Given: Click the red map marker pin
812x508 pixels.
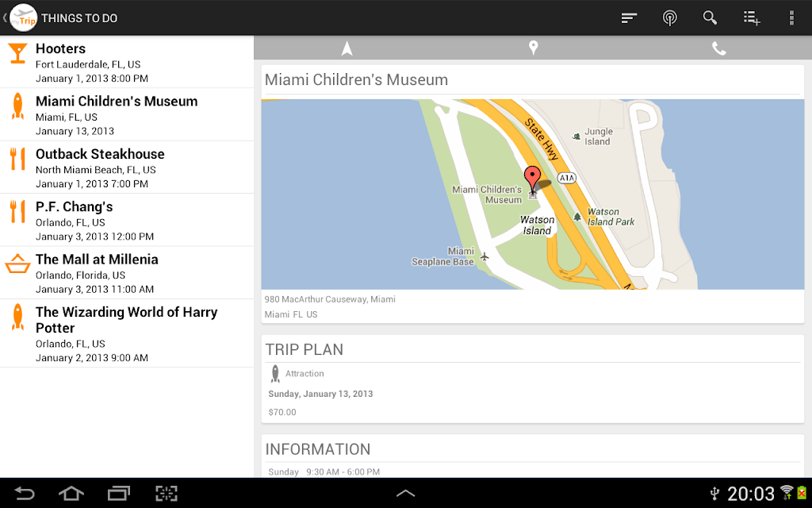Looking at the screenshot, I should (x=532, y=179).
